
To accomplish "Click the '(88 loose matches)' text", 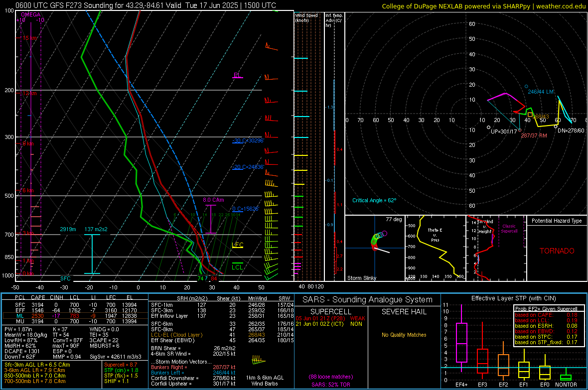I will click(x=331, y=377).
